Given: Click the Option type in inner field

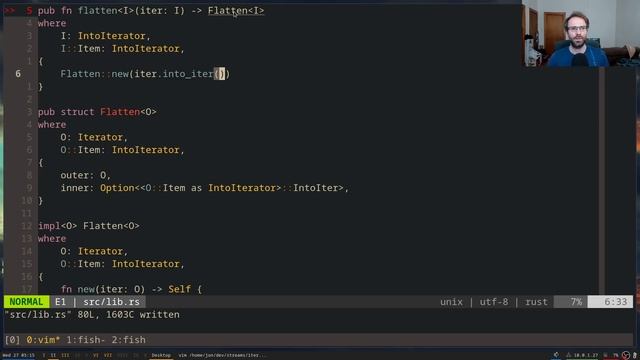Looking at the screenshot, I should [117, 188].
